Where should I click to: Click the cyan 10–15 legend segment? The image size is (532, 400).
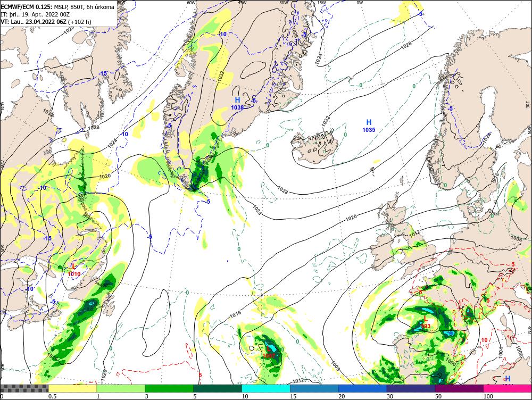(266, 388)
